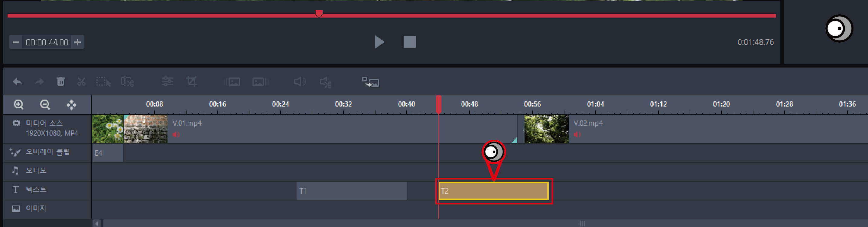Click the 텍스트 track label
The image size is (868, 227).
coord(36,189)
